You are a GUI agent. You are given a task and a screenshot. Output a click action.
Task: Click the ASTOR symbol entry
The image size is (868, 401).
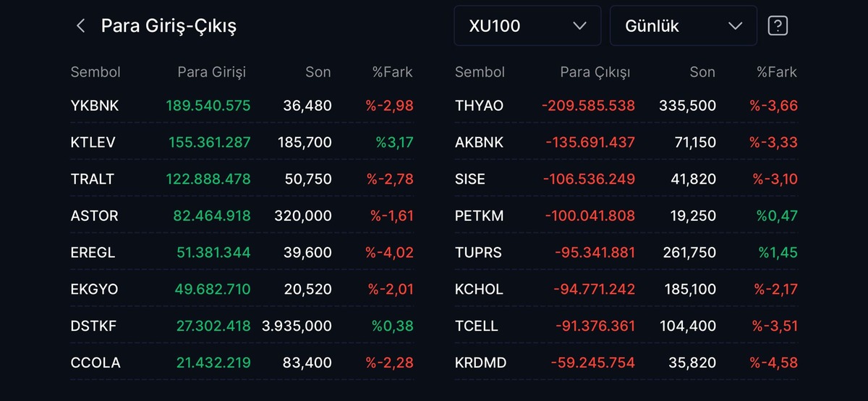94,216
